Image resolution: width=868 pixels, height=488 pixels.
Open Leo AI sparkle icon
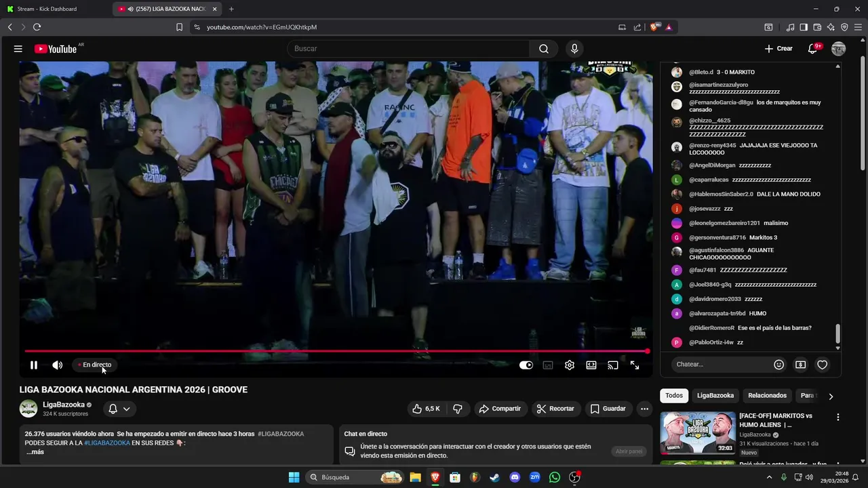click(x=831, y=27)
